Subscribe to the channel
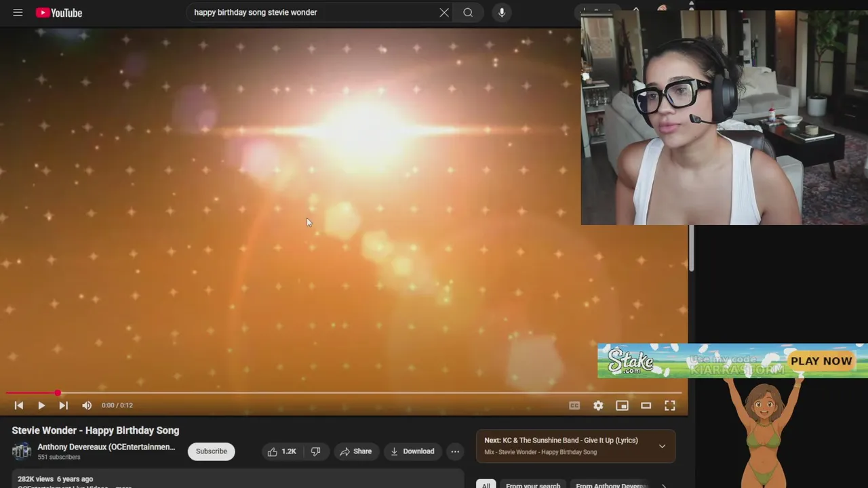 (212, 451)
